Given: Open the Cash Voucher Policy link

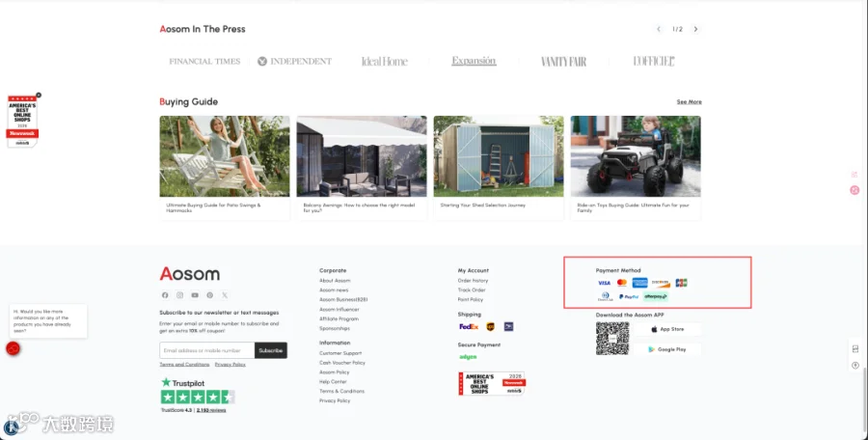Looking at the screenshot, I should click(x=342, y=363).
